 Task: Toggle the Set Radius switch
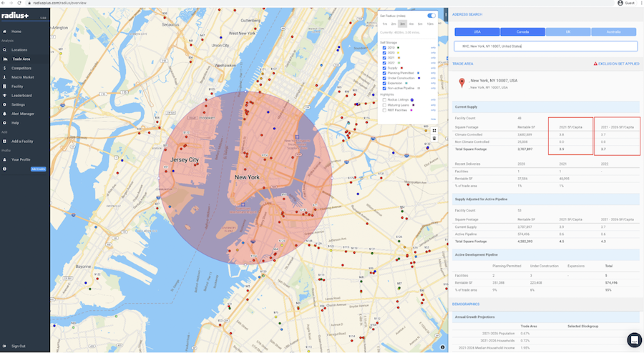point(431,16)
